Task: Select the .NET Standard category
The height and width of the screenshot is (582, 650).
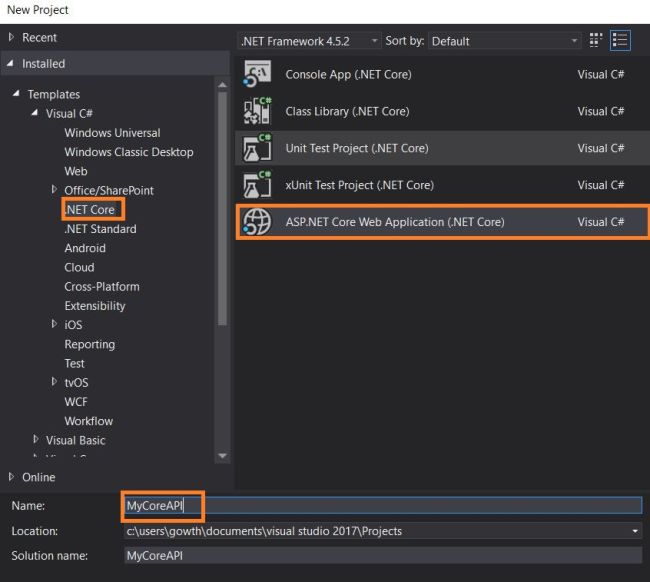Action: (x=100, y=229)
